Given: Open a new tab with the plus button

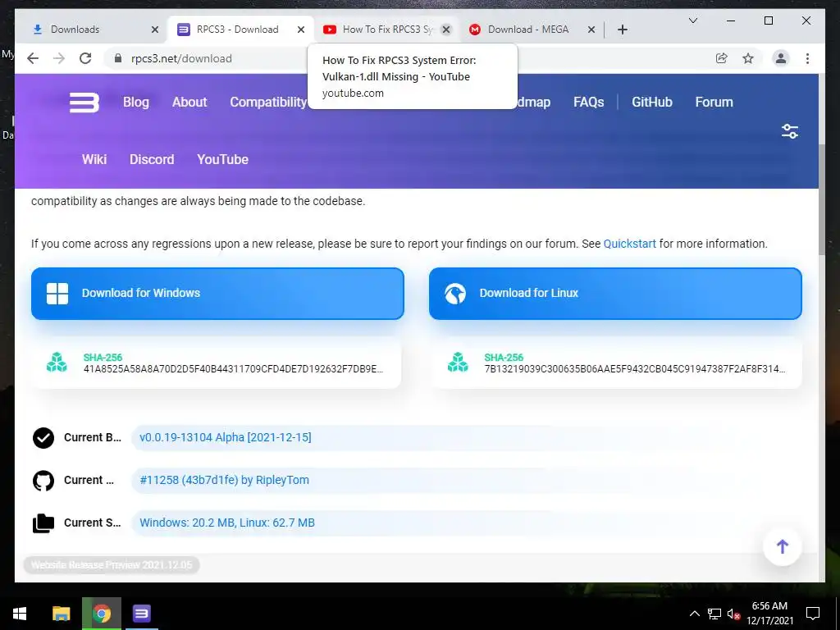Looking at the screenshot, I should pos(622,30).
